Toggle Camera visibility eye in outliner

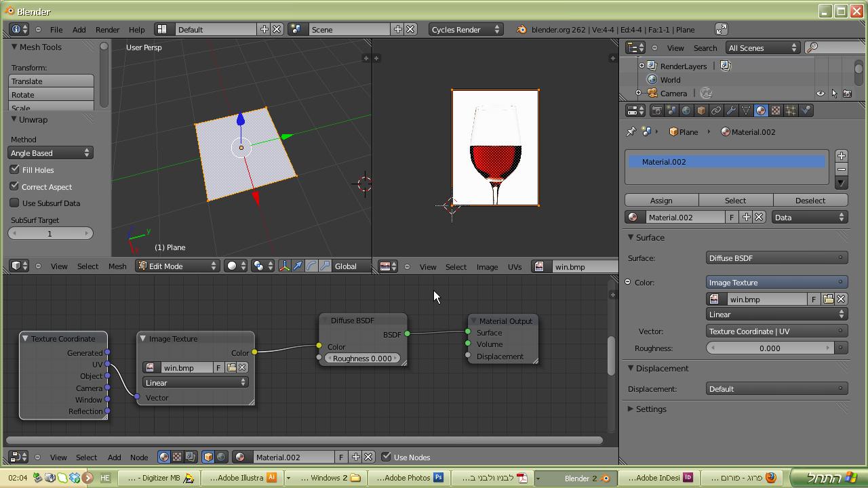click(x=821, y=94)
